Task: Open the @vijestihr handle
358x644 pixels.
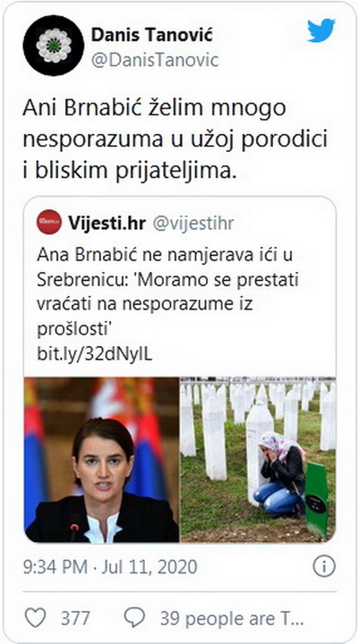Action: pyautogui.click(x=193, y=224)
